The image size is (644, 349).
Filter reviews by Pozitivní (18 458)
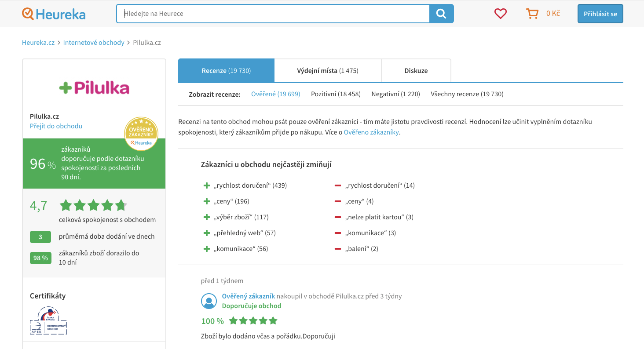click(x=336, y=94)
